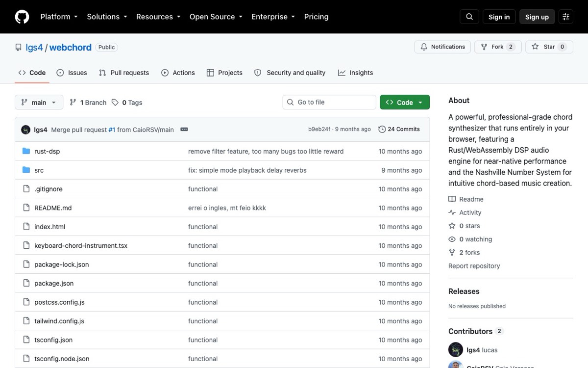This screenshot has width=588, height=368.
Task: Open tailwind.config.js file
Action: coord(59,321)
